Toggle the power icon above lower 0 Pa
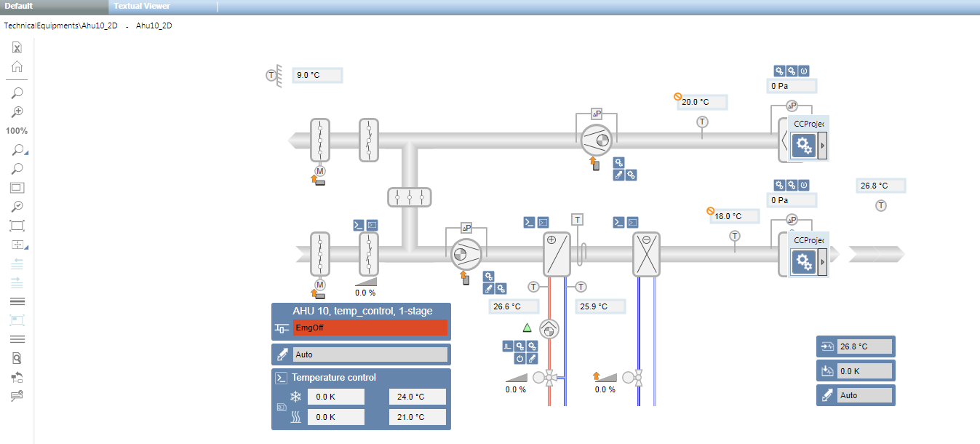 coord(804,185)
